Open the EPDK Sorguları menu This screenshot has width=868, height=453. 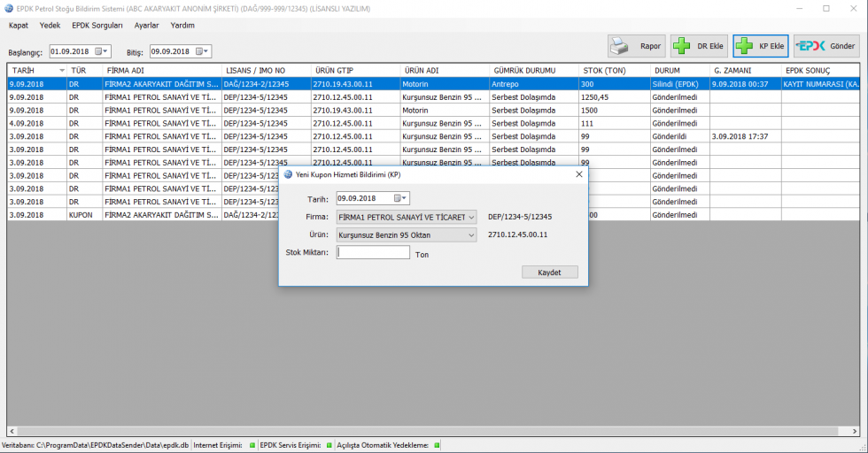97,26
